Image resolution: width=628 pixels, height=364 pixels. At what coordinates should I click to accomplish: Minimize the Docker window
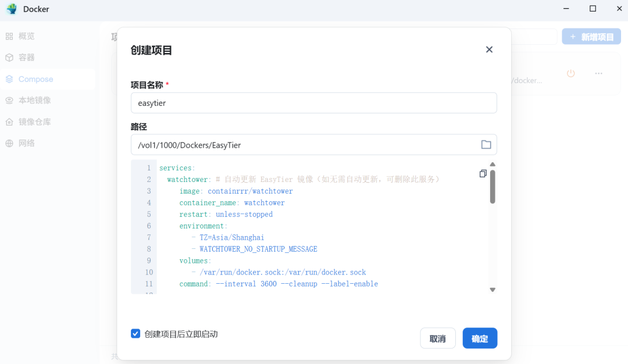(566, 8)
